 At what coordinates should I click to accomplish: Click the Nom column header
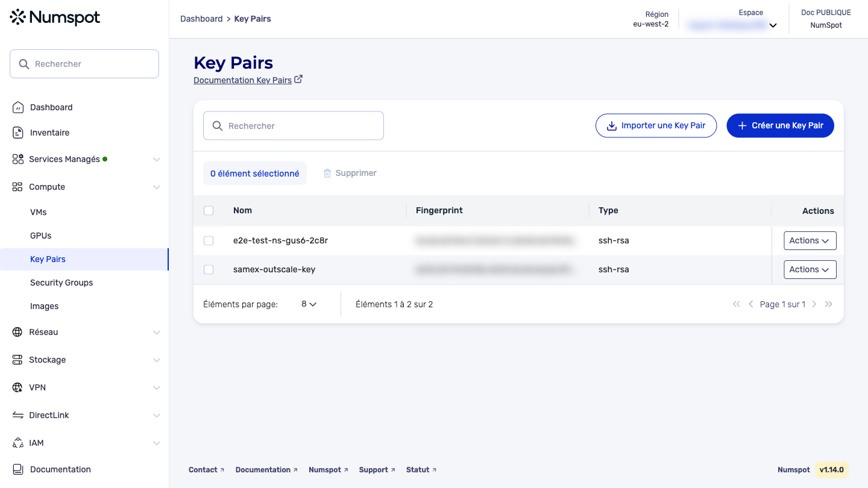[242, 211]
